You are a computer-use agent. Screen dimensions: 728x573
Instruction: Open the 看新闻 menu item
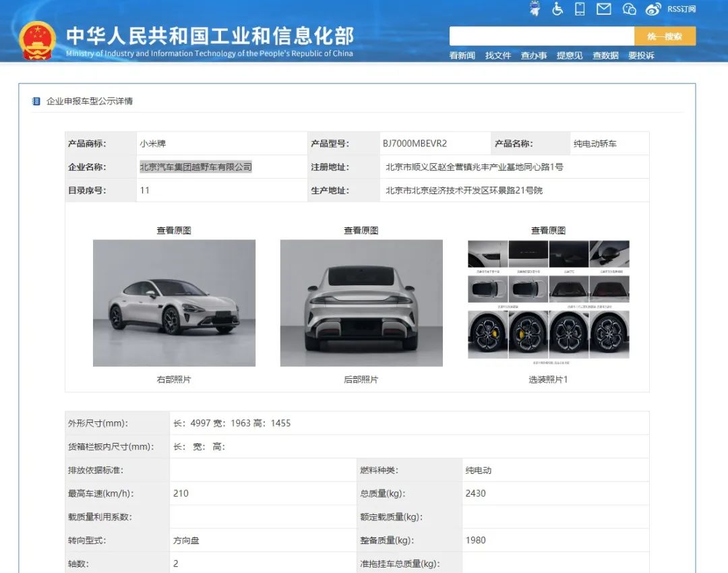[462, 55]
